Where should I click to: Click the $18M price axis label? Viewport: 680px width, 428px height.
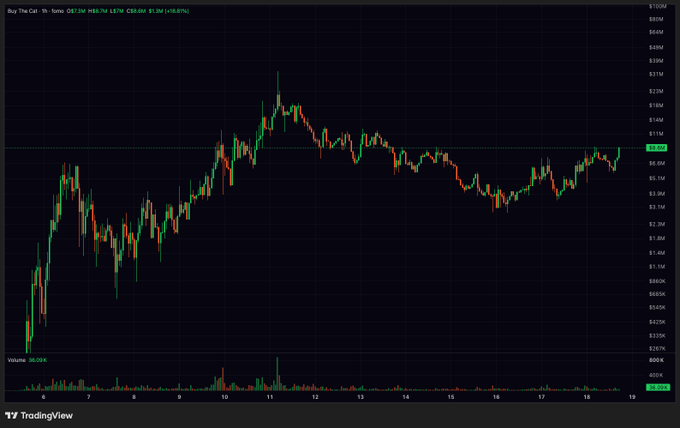pos(656,105)
